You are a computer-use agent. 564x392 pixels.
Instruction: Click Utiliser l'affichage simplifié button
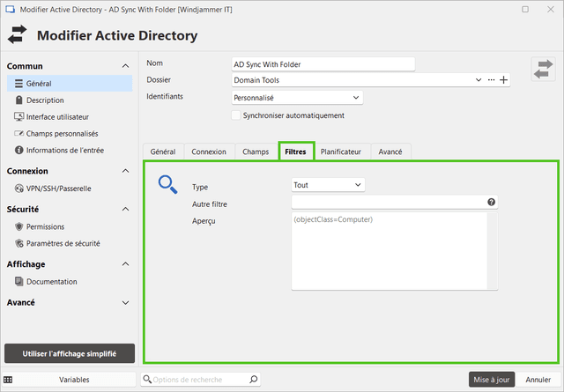pos(70,353)
